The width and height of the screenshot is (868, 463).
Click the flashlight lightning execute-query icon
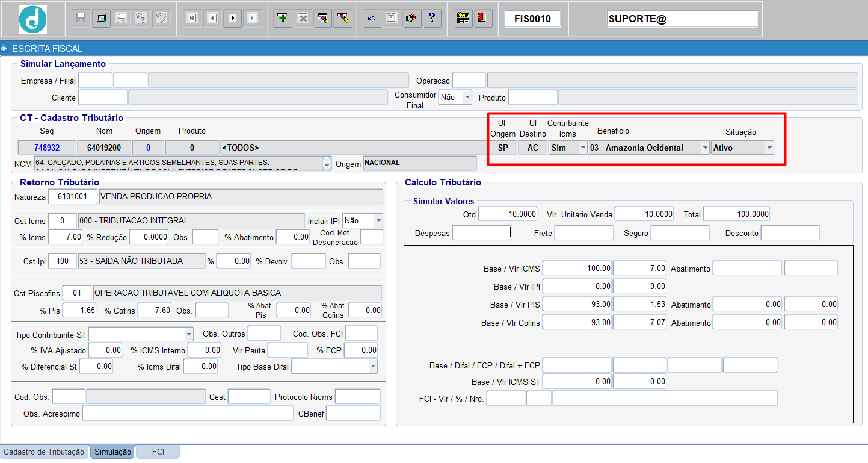[x=161, y=19]
